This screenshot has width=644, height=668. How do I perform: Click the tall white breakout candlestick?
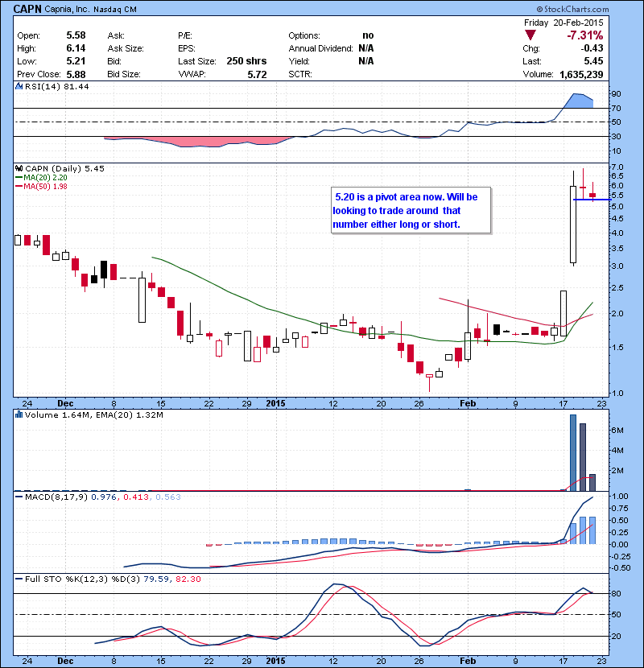point(573,224)
